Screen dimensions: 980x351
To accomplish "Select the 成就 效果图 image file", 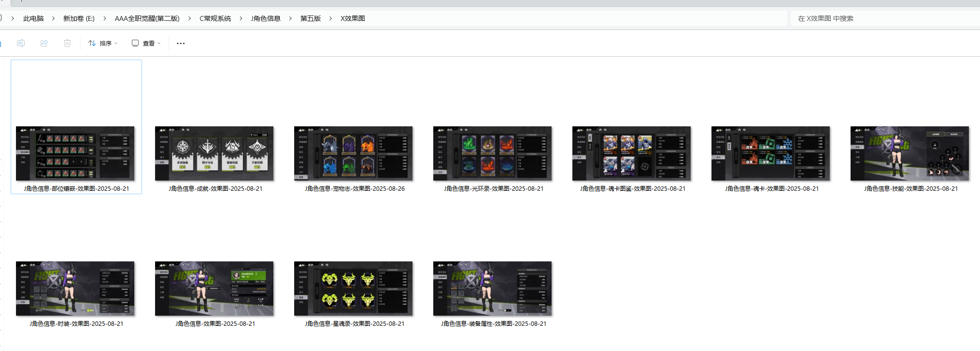I will 214,153.
